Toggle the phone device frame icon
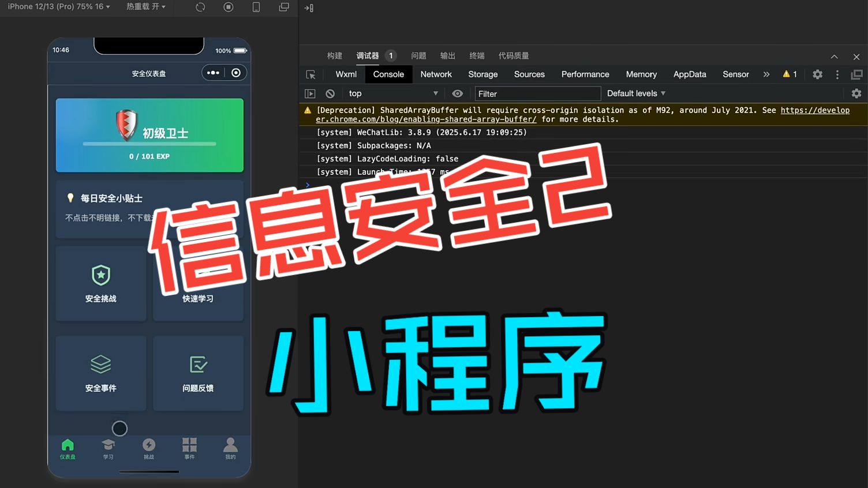The height and width of the screenshot is (488, 868). pyautogui.click(x=256, y=7)
